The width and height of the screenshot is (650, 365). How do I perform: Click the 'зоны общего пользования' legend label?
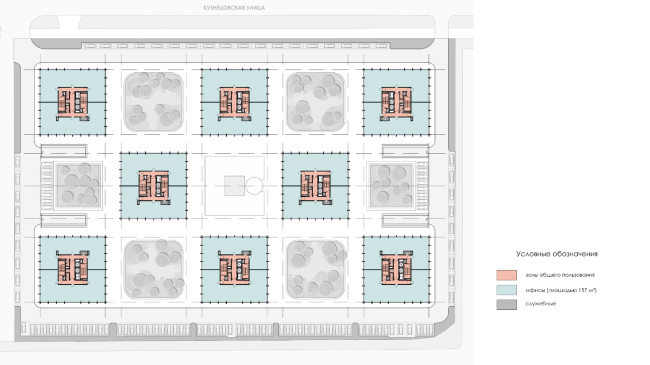(x=560, y=275)
